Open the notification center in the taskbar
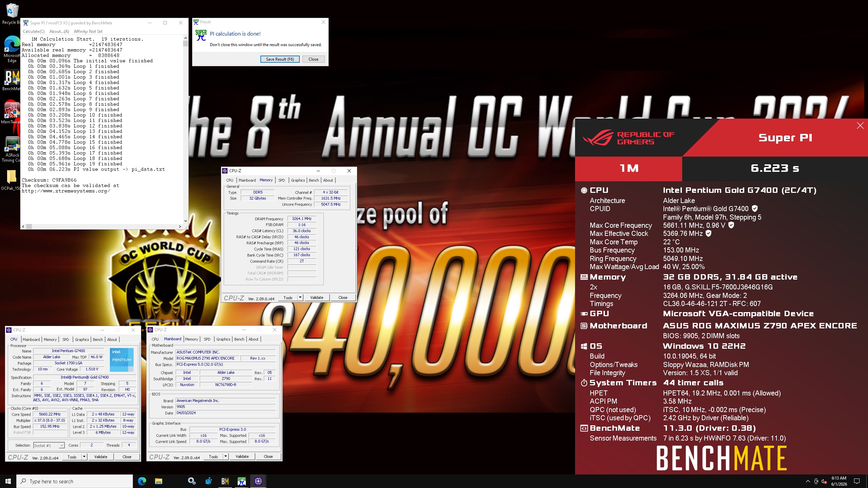Viewport: 868px width, 488px height. (857, 481)
